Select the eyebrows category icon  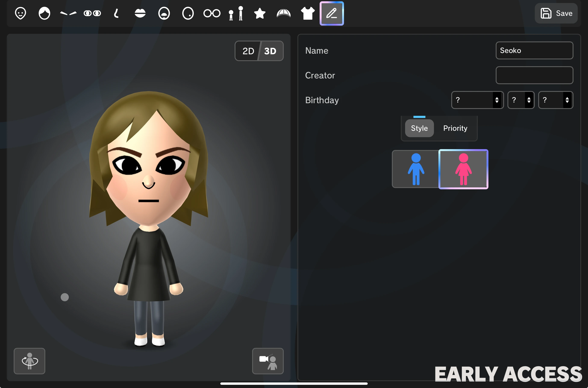click(68, 13)
